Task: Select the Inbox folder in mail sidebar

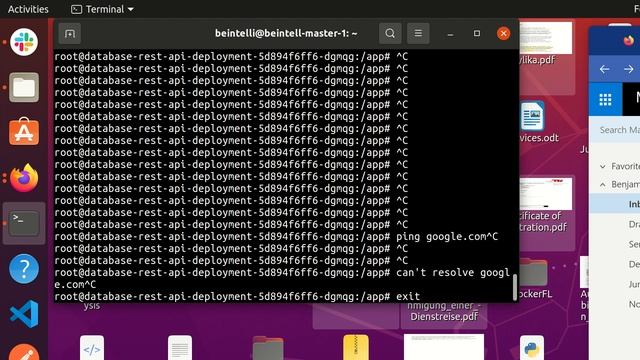Action: [x=615, y=204]
